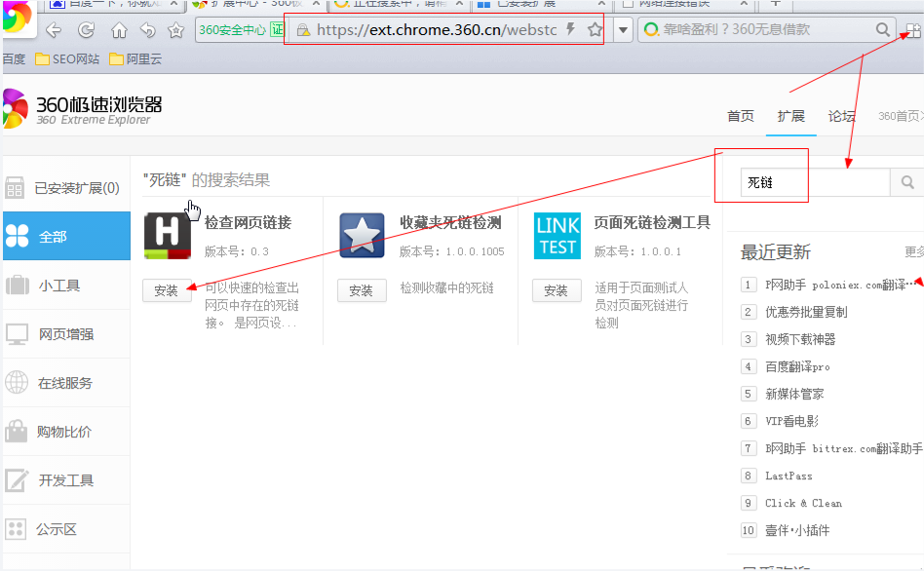Click version text 版本号: 0.3
The width and height of the screenshot is (924, 571).
[237, 251]
